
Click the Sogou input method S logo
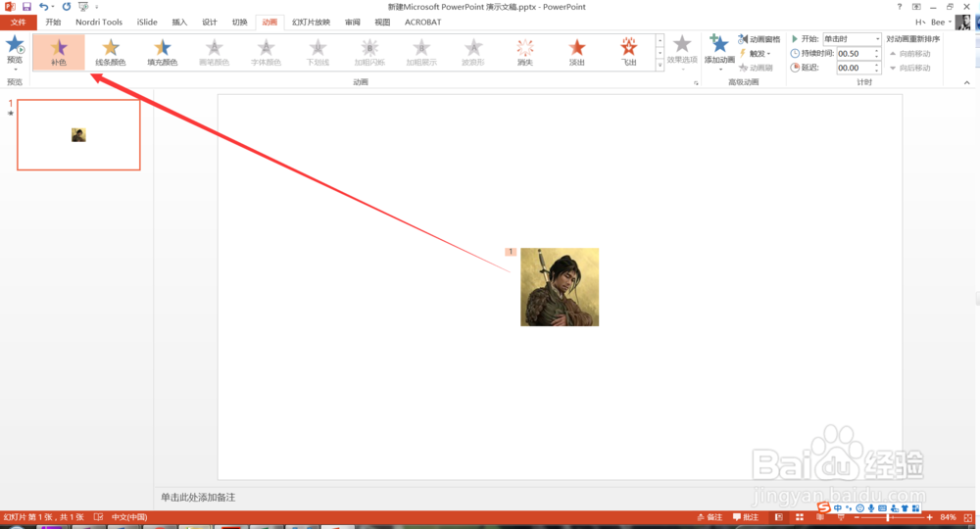pyautogui.click(x=824, y=507)
